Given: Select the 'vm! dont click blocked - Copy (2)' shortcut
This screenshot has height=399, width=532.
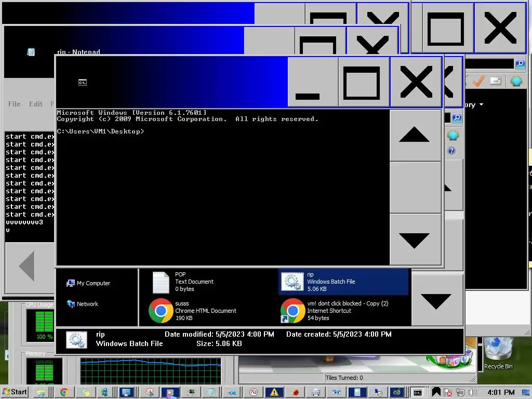Looking at the screenshot, I should (x=335, y=311).
